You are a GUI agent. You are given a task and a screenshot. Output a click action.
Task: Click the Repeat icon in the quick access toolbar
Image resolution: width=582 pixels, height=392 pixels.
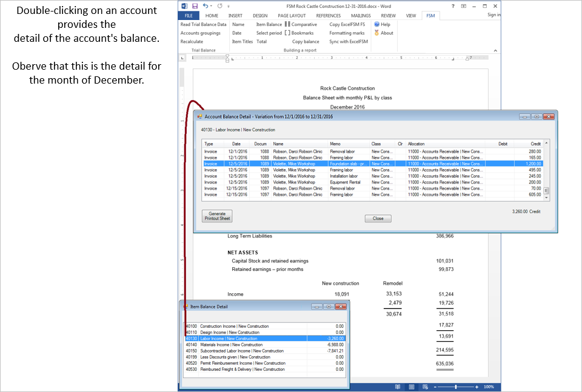click(x=219, y=6)
